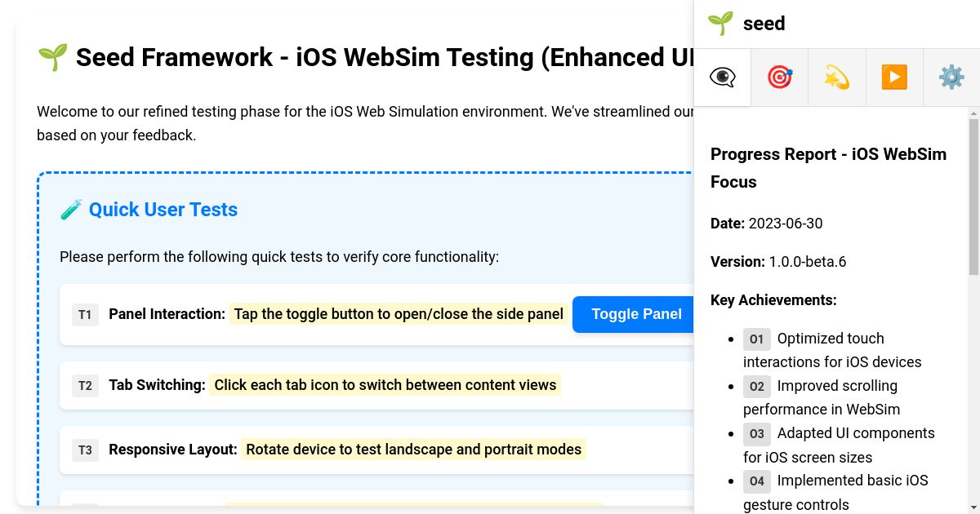Select the highlighted rotate device instruction
Viewport: 980px width, 514px height.
point(413,450)
